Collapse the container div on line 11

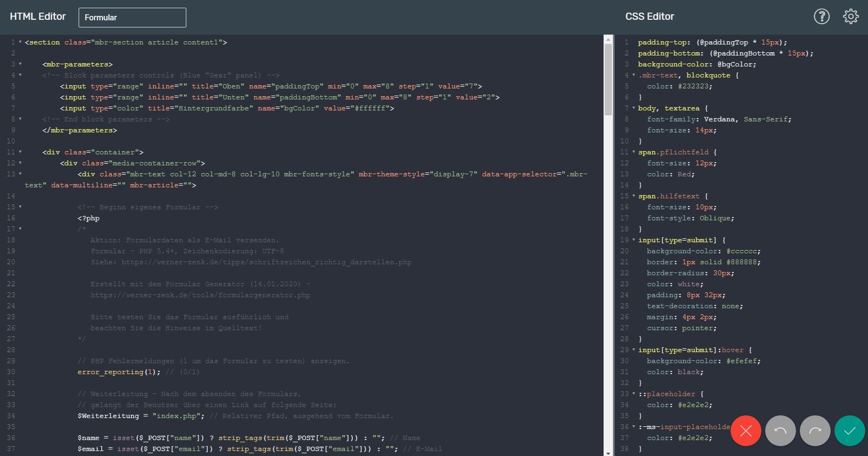point(20,152)
